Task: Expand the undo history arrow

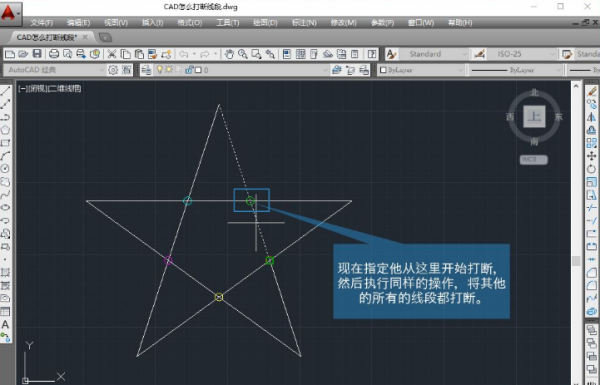Action: (194, 54)
